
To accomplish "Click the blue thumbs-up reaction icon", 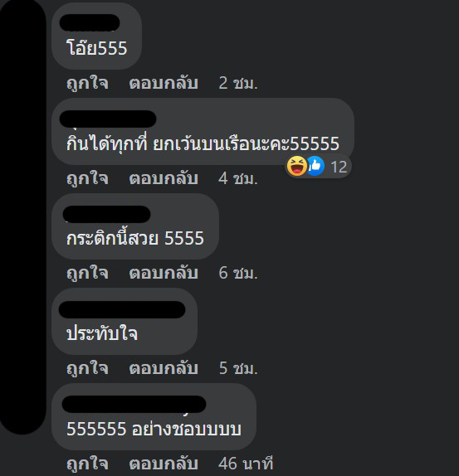I will coord(315,166).
